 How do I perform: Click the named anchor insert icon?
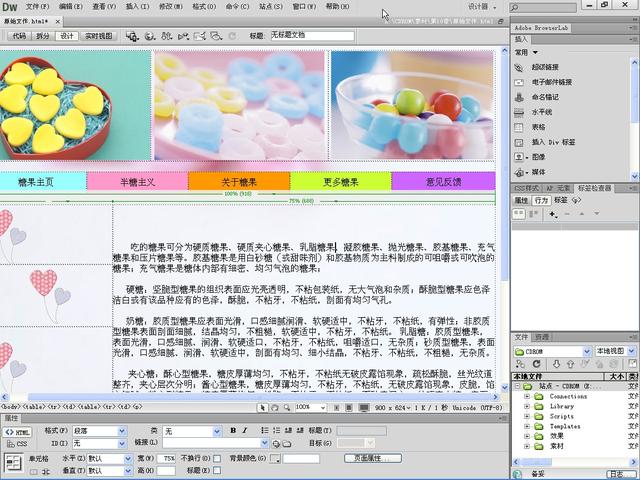point(519,98)
